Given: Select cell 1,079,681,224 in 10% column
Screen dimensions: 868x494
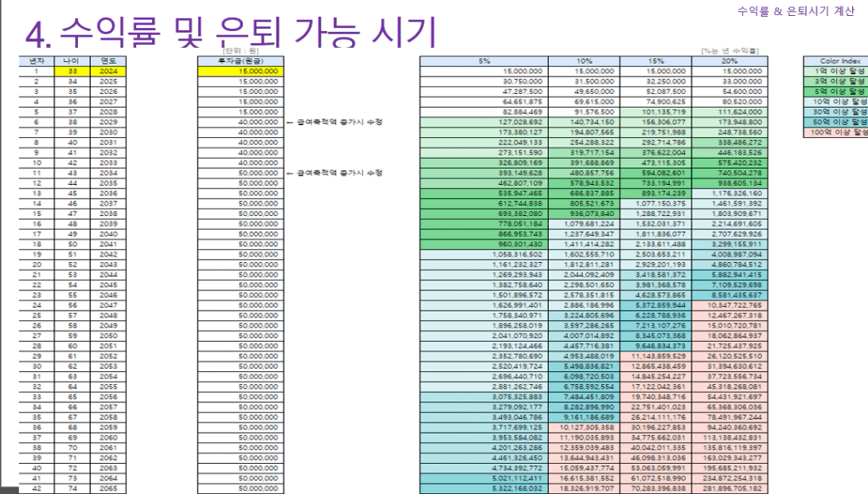Looking at the screenshot, I should tap(584, 224).
